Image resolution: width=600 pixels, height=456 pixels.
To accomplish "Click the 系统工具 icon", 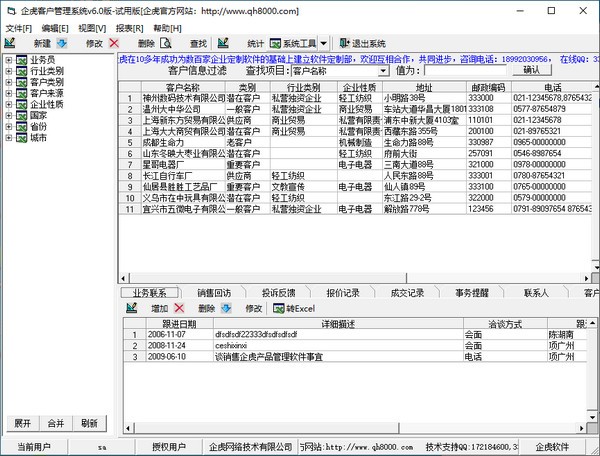I will point(275,43).
